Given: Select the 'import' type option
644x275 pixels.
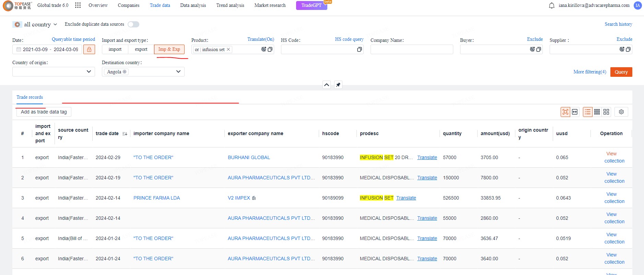Looking at the screenshot, I should (x=115, y=49).
